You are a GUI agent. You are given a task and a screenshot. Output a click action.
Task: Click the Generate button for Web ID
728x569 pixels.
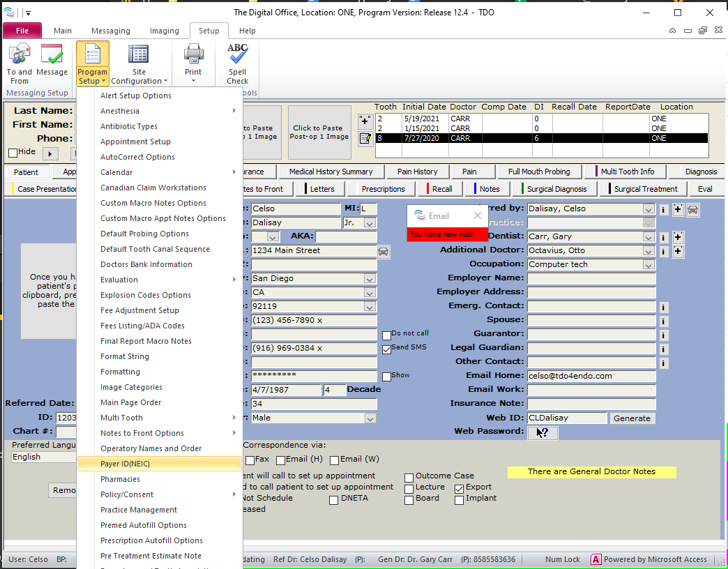point(632,418)
